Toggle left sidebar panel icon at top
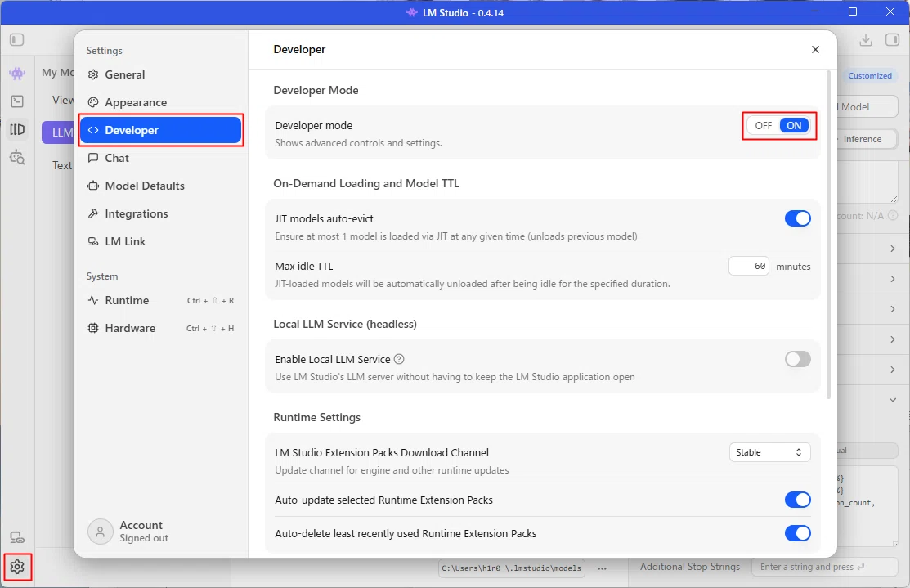This screenshot has height=588, width=910. (17, 39)
